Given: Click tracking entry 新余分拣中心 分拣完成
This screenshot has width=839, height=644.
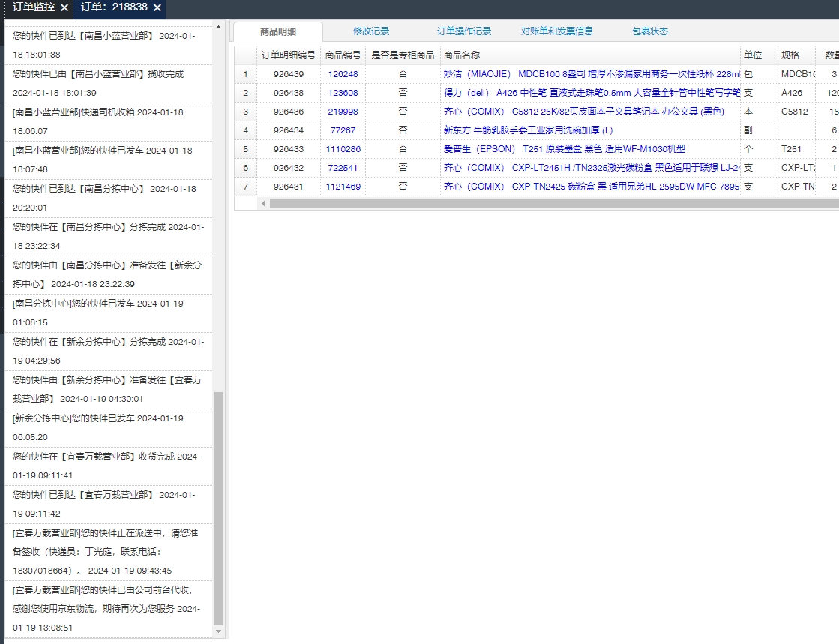Looking at the screenshot, I should pos(109,351).
